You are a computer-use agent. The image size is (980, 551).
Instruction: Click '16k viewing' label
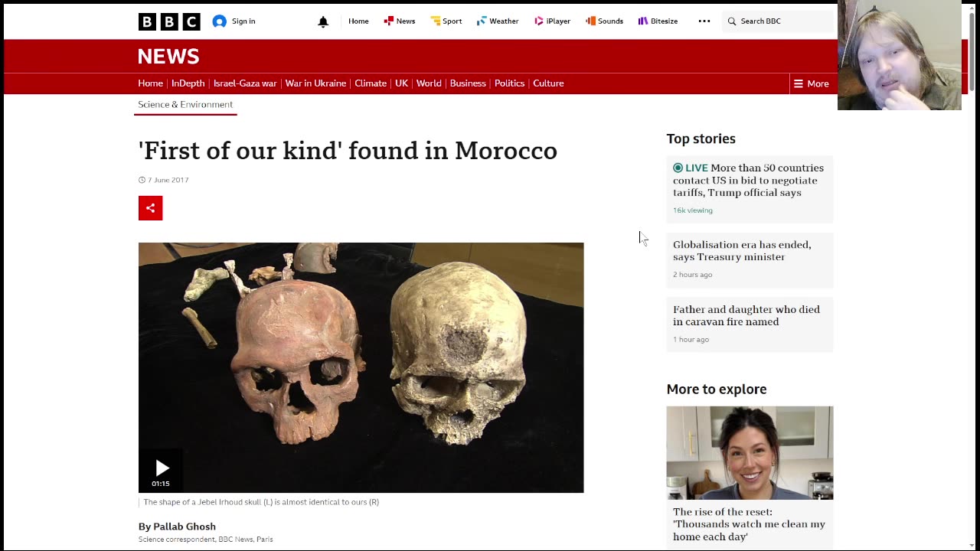coord(692,210)
